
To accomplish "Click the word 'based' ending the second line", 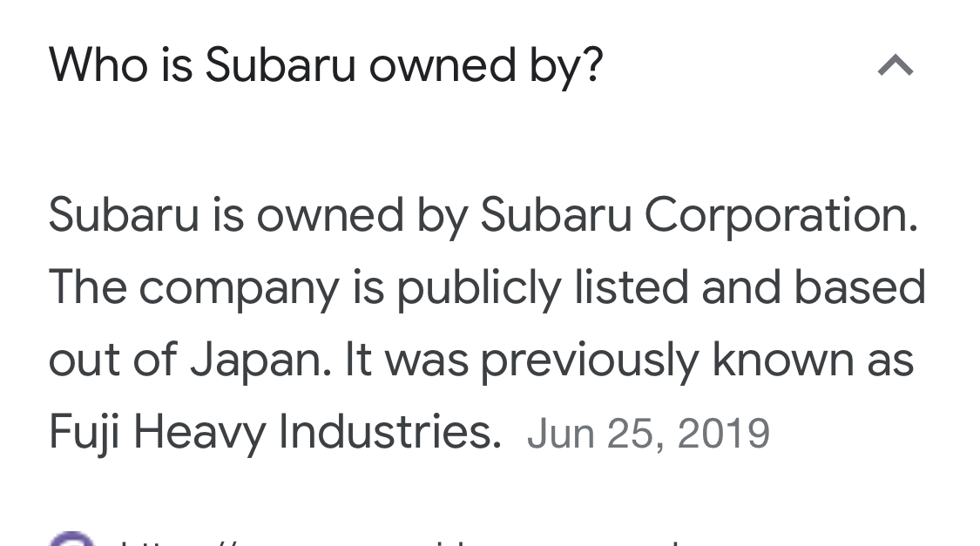I will point(860,286).
